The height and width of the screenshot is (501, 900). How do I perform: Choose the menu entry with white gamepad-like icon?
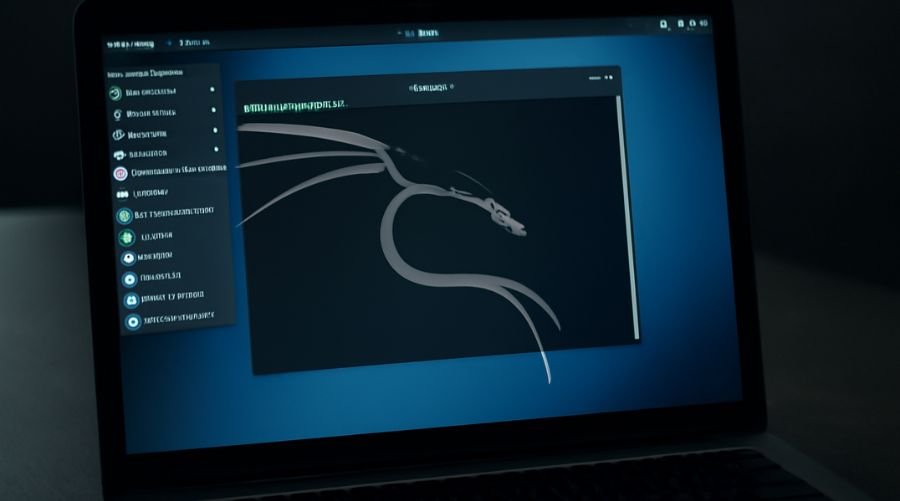click(141, 154)
